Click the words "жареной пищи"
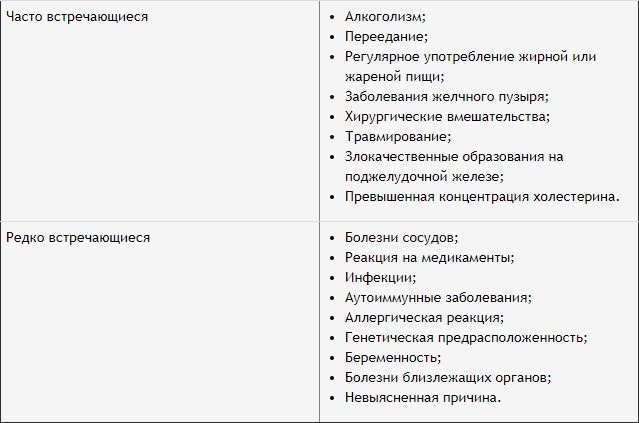Screen dimensions: 639x423 394,76
